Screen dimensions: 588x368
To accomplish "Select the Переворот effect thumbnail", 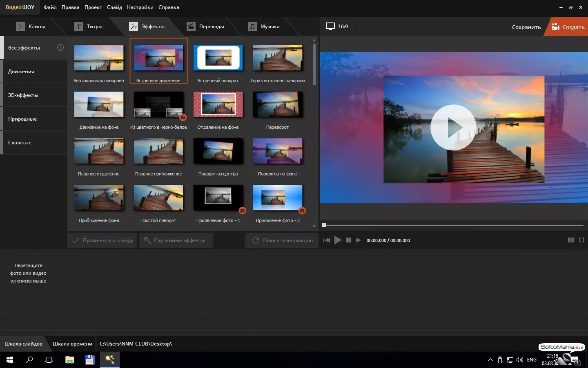I will tap(278, 105).
